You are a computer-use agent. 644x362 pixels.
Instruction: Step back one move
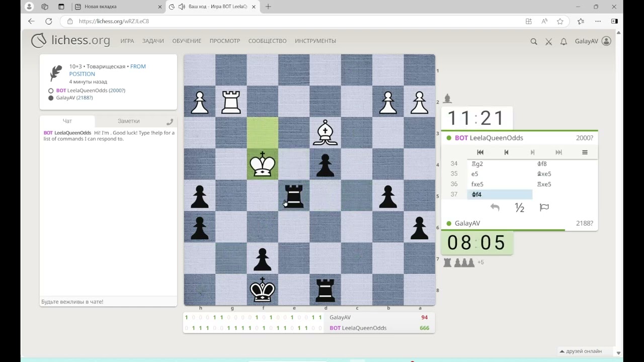pyautogui.click(x=506, y=152)
